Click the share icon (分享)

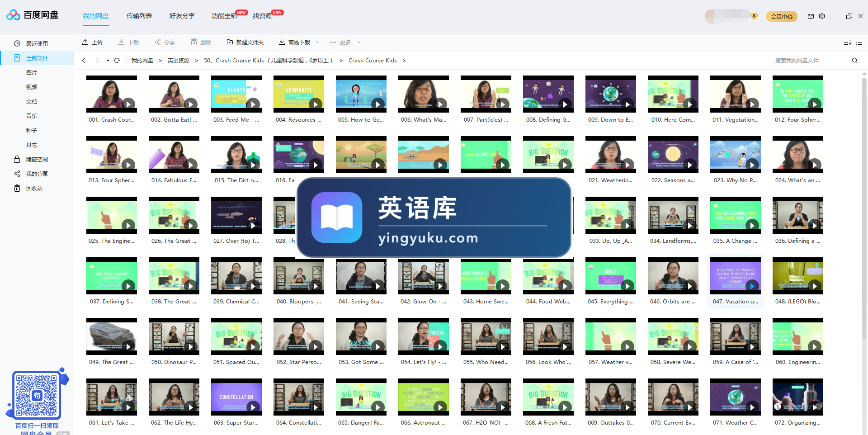158,42
